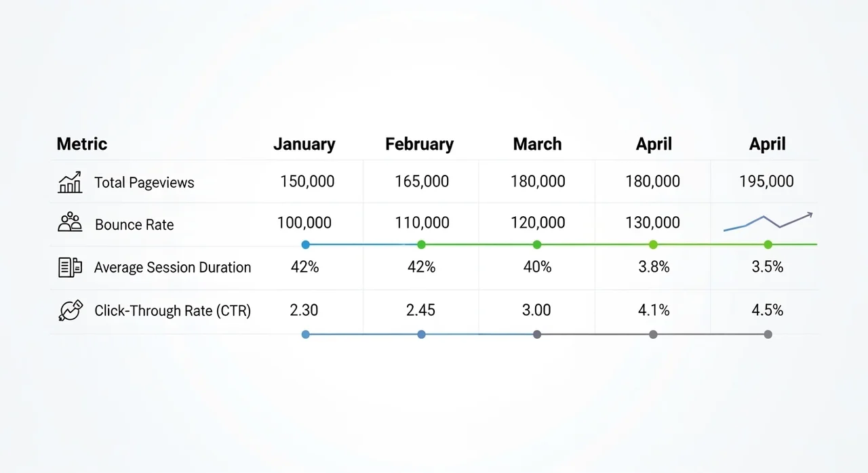Click the rightmost gray dot on the lower line
Viewport: 868px width, 473px height.
768,334
